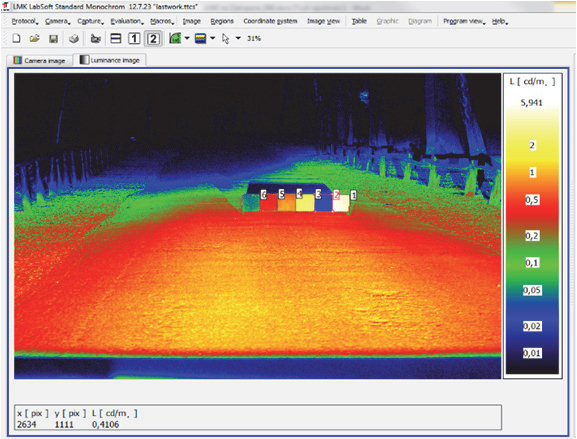Click the green scaling tool icon
The width and height of the screenshot is (577, 439).
coord(175,38)
